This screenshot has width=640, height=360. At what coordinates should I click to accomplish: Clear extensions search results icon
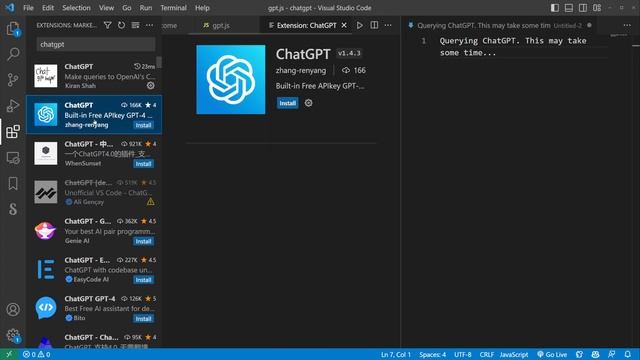(135, 25)
